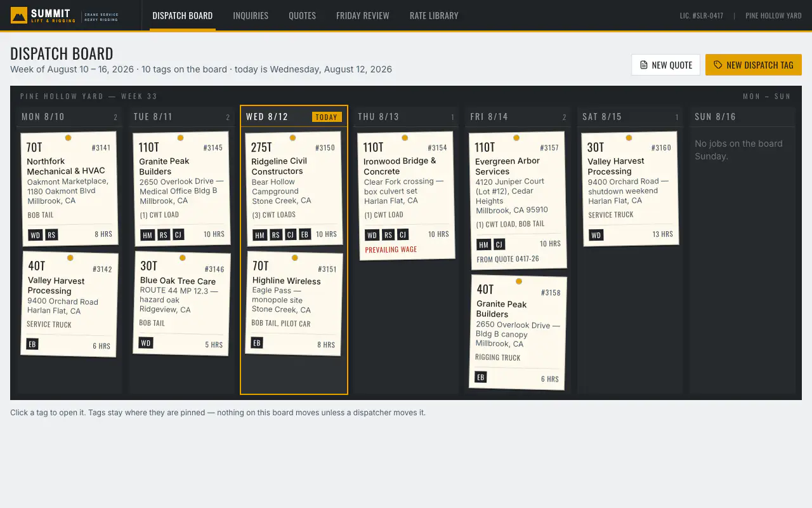Open the Highline Wireless tag

(294, 304)
